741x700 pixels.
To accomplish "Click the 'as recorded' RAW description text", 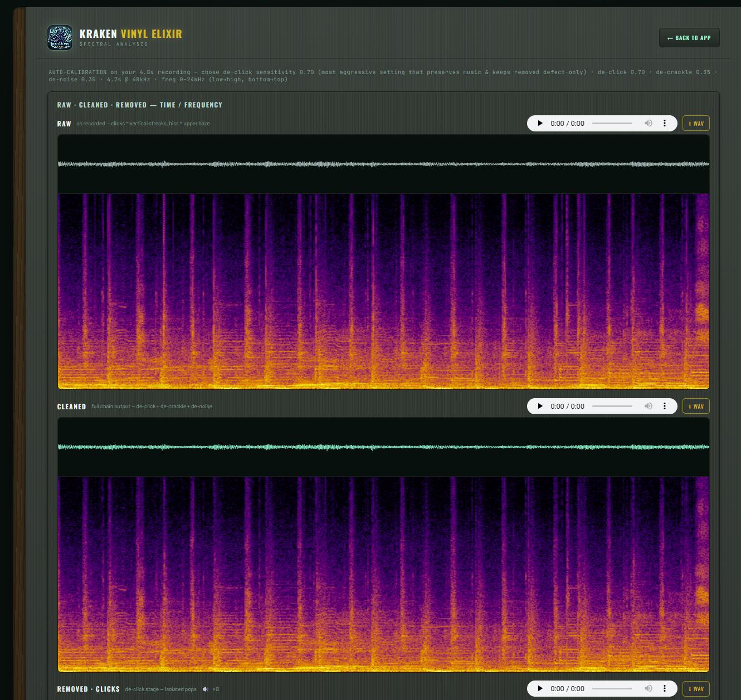I will click(143, 124).
